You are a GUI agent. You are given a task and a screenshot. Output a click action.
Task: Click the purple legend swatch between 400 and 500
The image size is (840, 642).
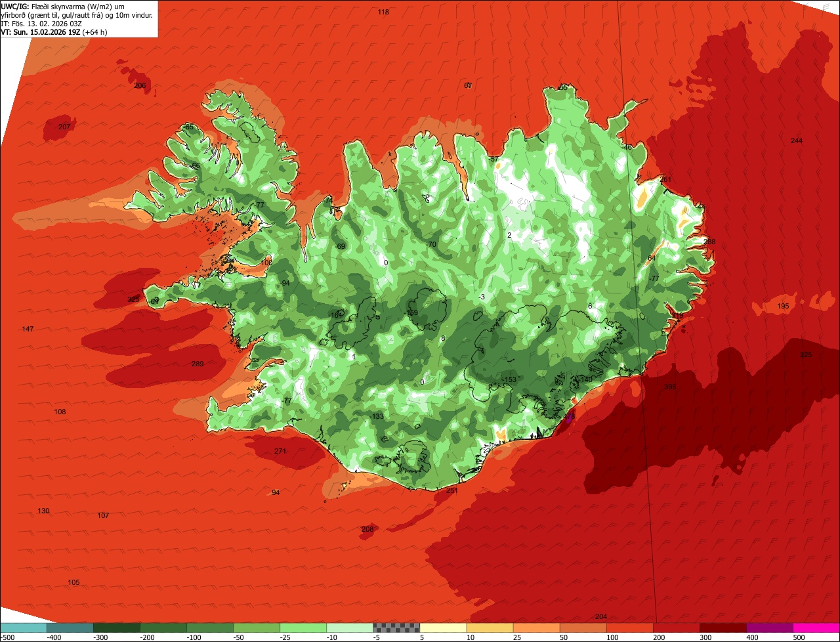pos(769,628)
